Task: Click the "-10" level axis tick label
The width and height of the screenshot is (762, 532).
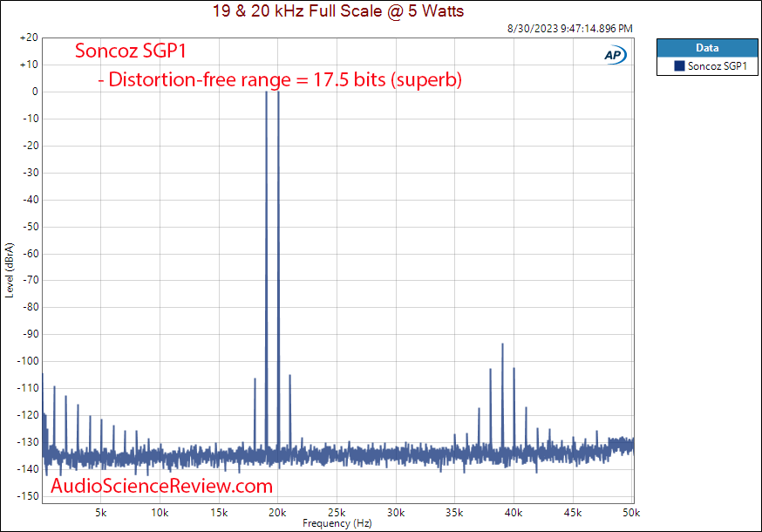Action: (x=31, y=119)
